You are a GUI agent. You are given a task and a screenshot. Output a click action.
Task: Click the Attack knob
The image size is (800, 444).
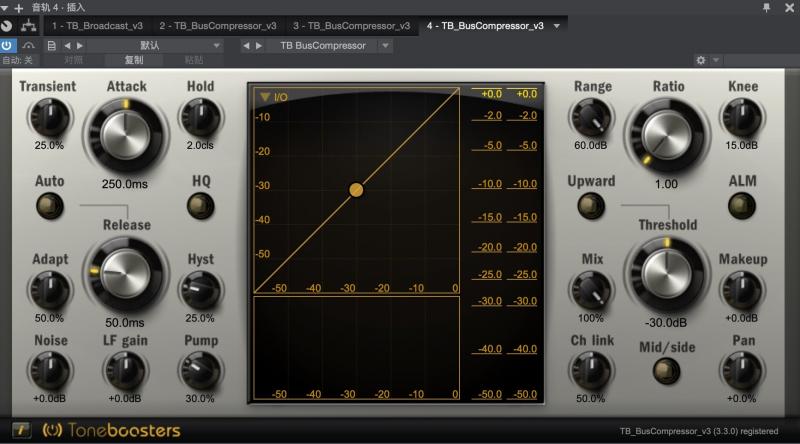(x=126, y=136)
